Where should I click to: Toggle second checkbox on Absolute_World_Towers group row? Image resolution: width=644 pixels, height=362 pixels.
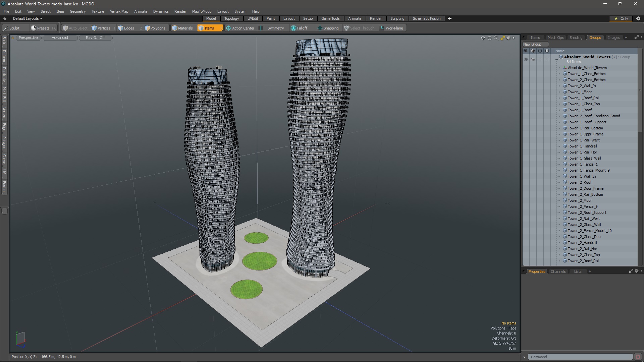coord(547,59)
